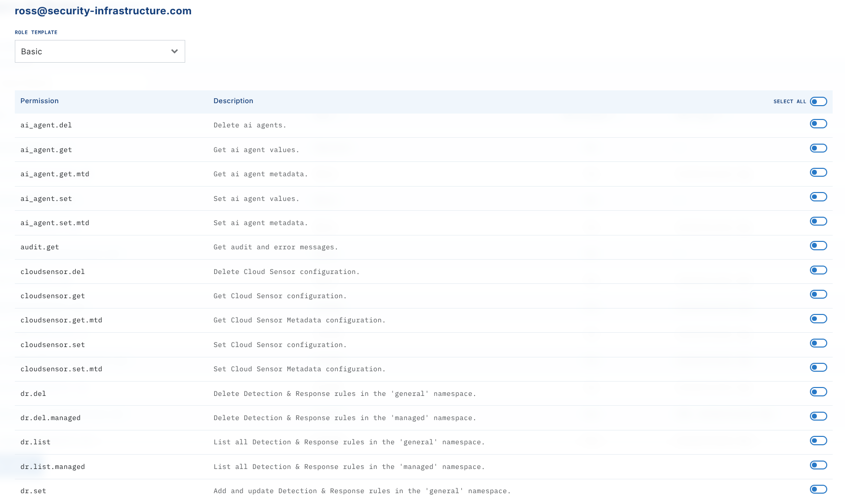Switch on ai_agent.set permission
The image size is (845, 504).
[x=818, y=197]
